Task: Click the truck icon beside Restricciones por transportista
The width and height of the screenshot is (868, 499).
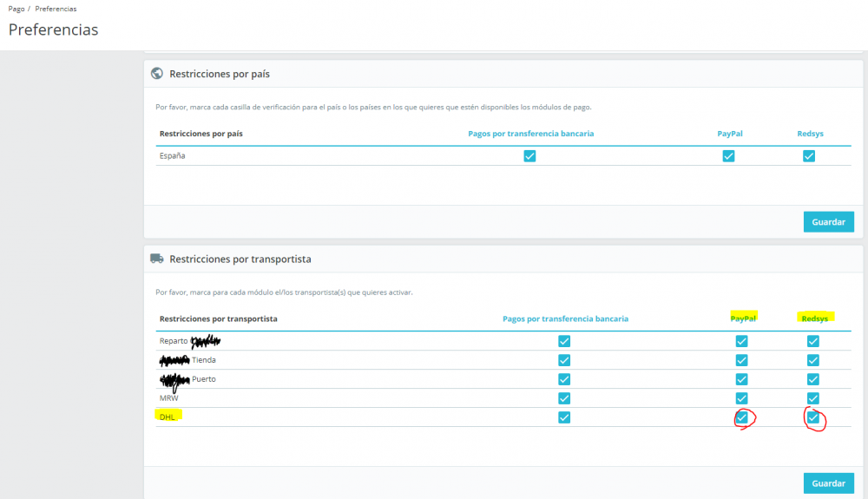Action: point(156,259)
